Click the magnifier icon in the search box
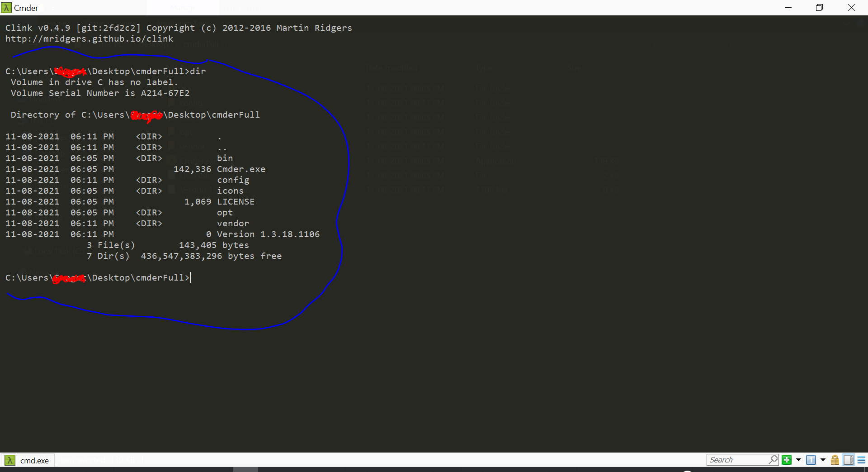 774,460
